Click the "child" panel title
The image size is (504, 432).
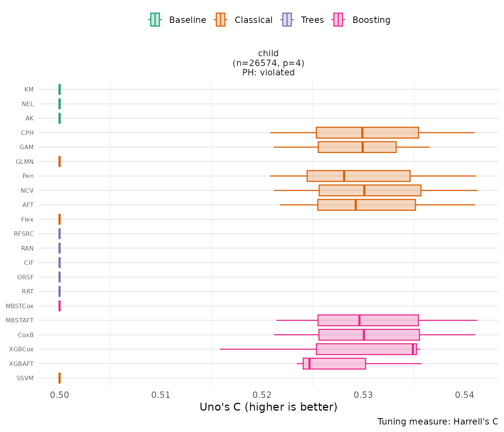pyautogui.click(x=268, y=53)
